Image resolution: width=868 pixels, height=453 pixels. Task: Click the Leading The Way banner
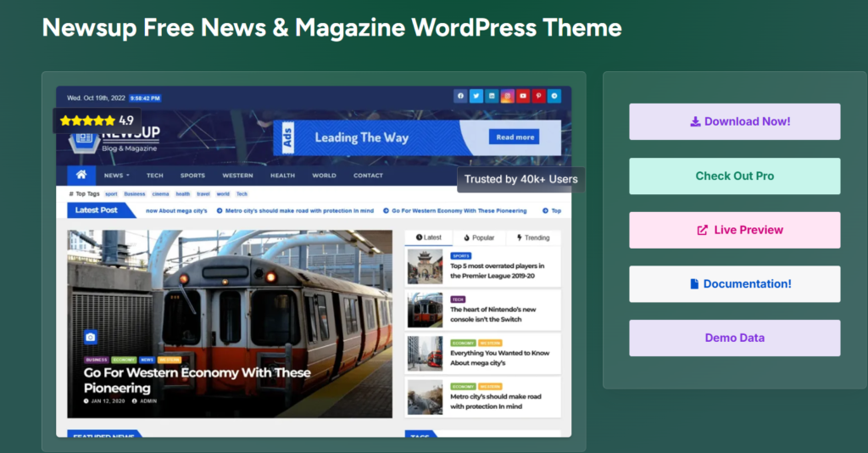point(417,137)
